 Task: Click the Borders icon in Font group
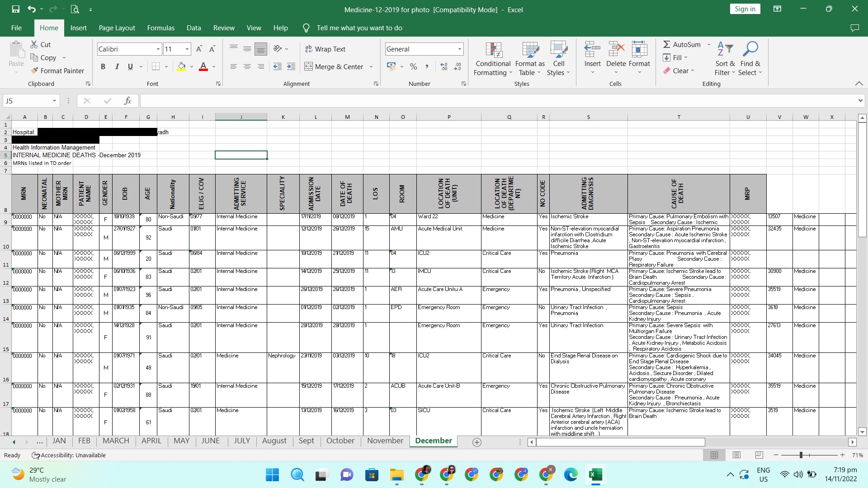pos(156,67)
